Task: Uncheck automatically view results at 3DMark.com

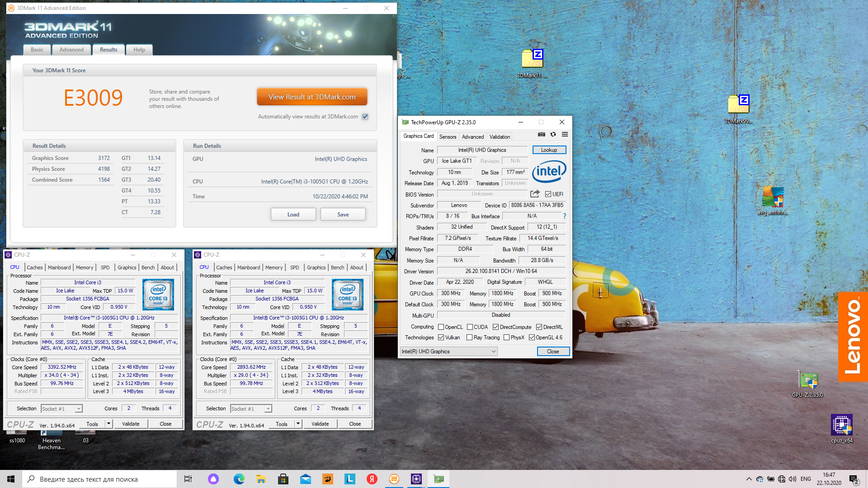Action: click(x=365, y=117)
